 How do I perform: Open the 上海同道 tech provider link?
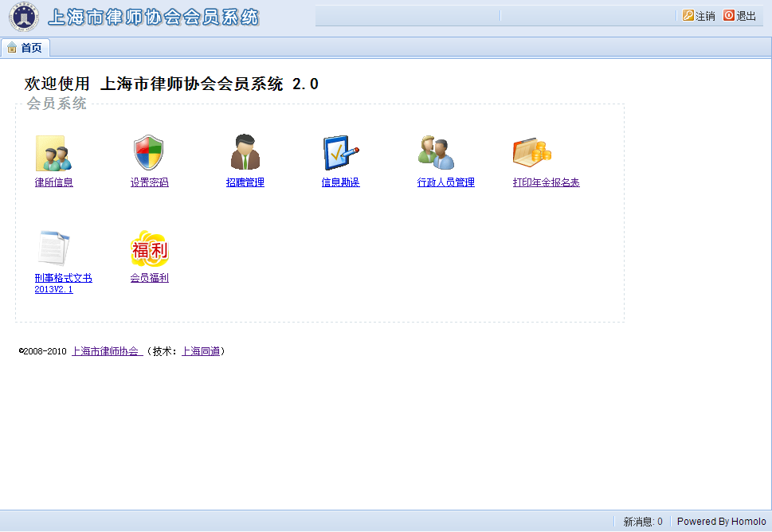[x=201, y=351]
